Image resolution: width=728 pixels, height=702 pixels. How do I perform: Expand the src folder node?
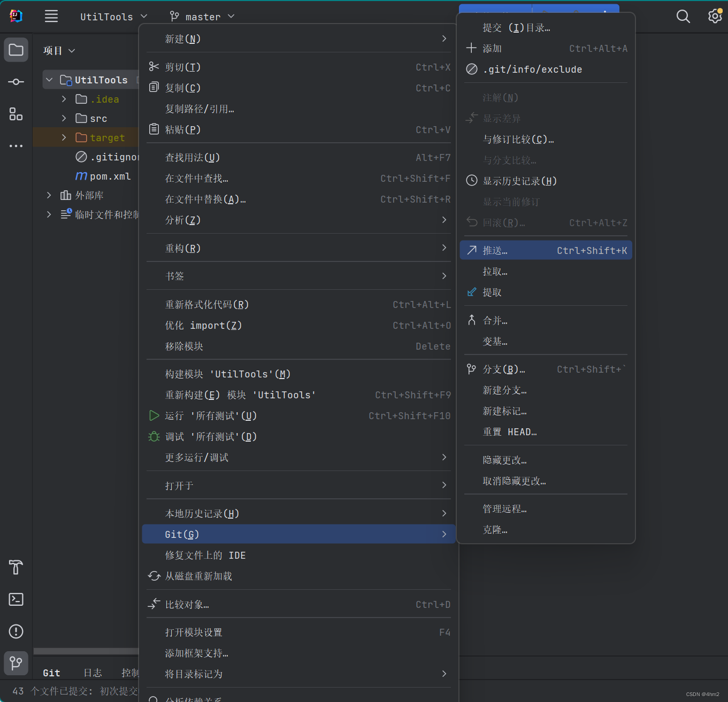64,118
